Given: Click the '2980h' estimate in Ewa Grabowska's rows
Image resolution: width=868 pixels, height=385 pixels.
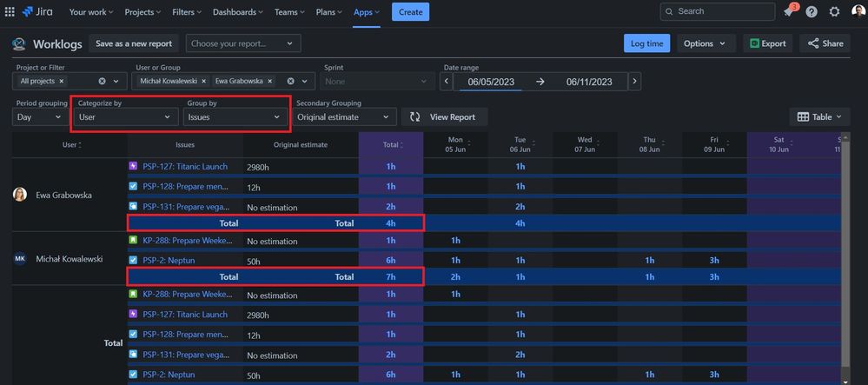Looking at the screenshot, I should pos(258,167).
